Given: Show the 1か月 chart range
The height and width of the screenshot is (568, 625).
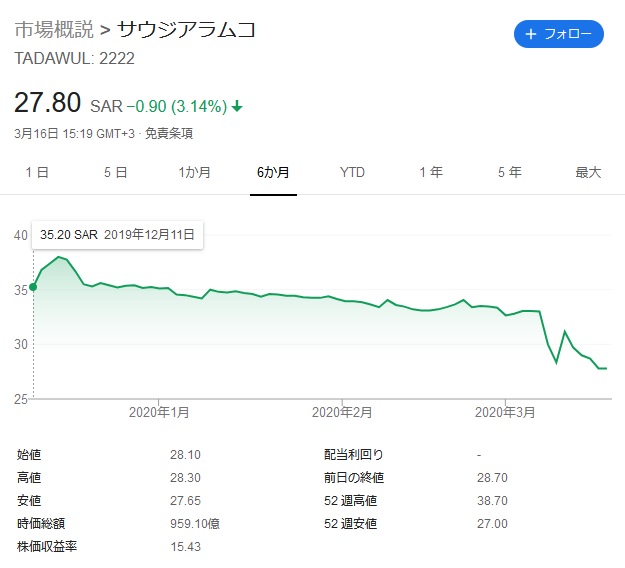Looking at the screenshot, I should [194, 172].
